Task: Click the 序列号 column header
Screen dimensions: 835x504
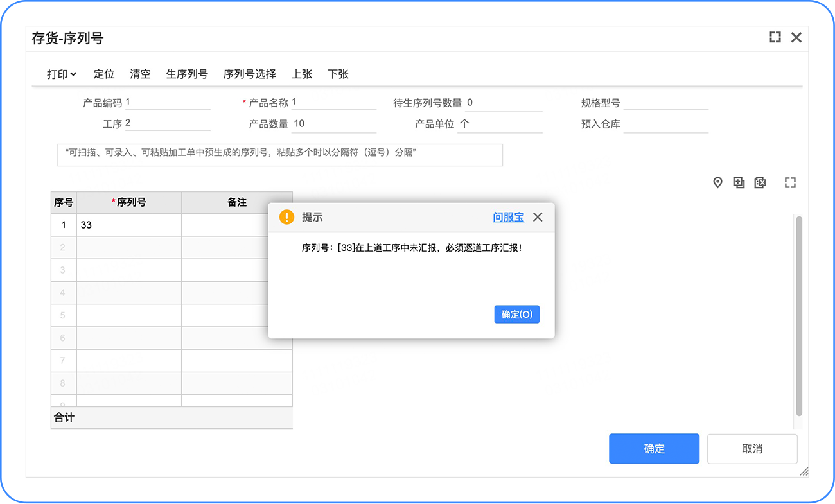Action: pos(129,202)
